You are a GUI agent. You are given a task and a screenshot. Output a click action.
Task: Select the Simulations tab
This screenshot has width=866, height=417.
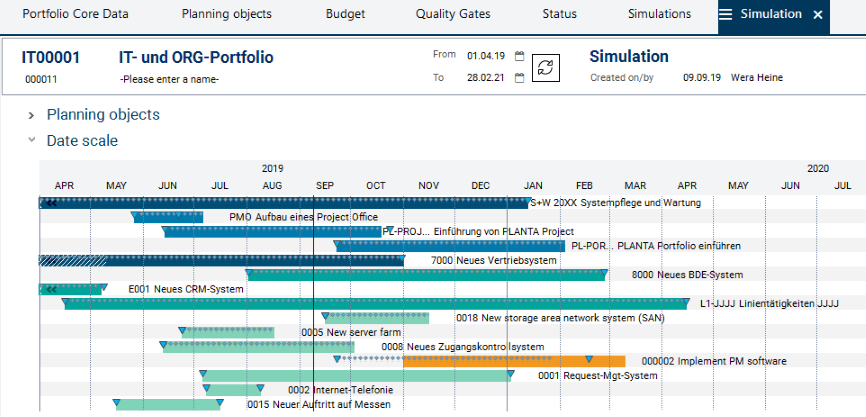(x=659, y=15)
